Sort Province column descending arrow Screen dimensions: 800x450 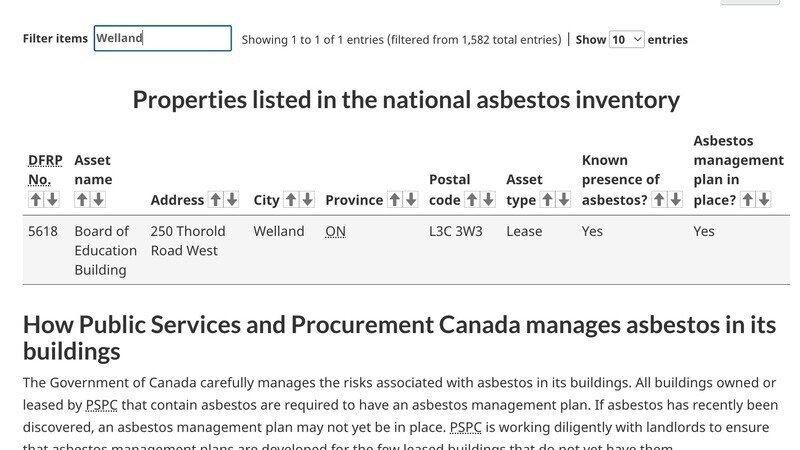411,199
